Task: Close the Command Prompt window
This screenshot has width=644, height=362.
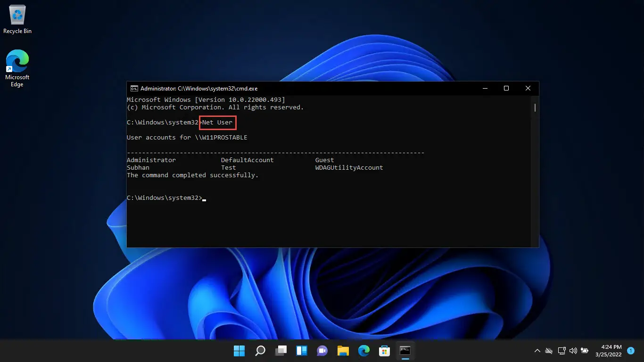Action: [528, 88]
